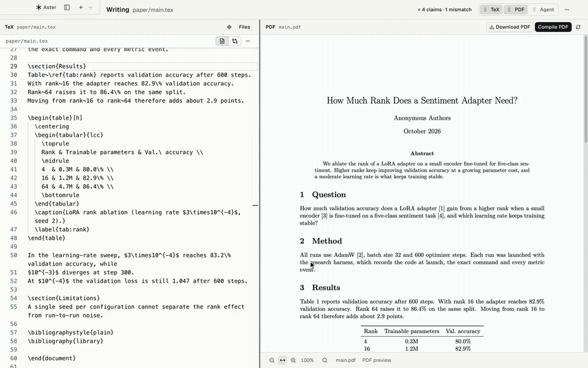Click the line 16 & 1.2M & 82.9\%
588x368 pixels.
coord(77,178)
